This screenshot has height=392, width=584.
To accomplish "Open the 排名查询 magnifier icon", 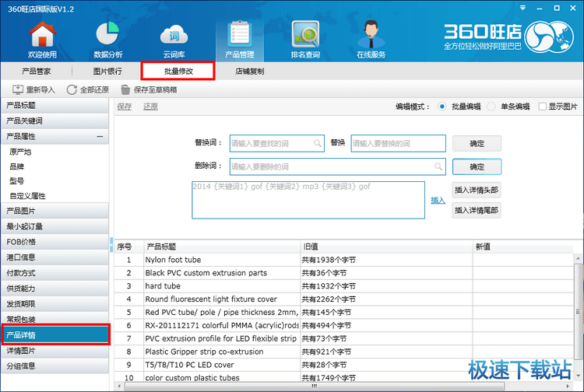I will pyautogui.click(x=305, y=34).
